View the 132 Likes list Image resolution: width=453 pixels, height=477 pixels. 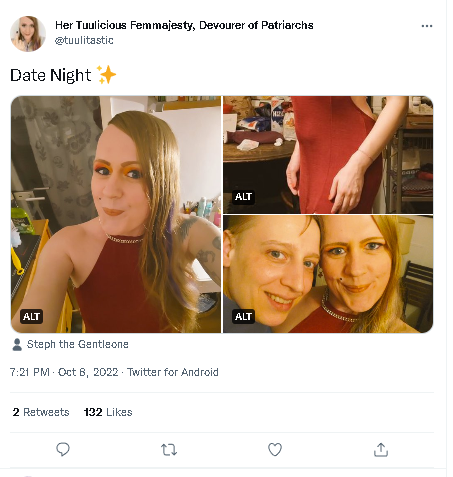(108, 412)
